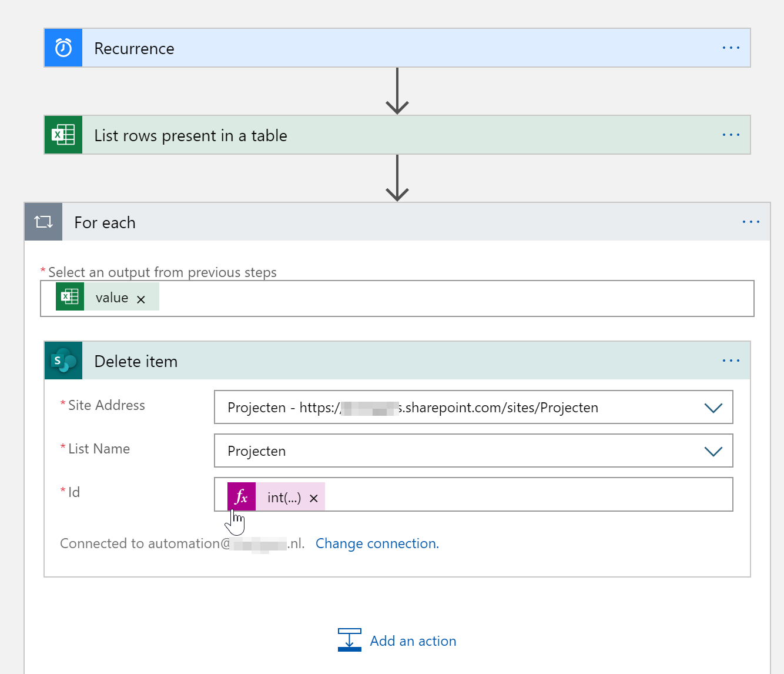Open ellipsis menu for List rows present in a table
The image size is (784, 674).
(x=731, y=135)
